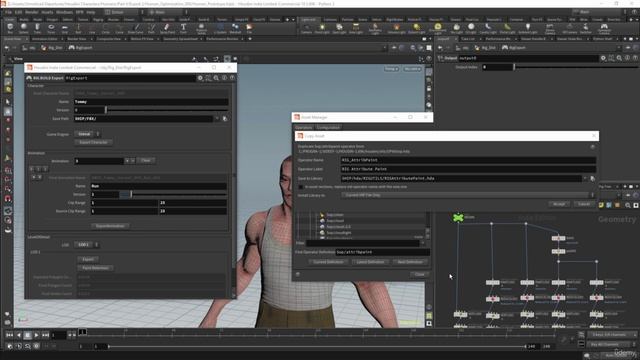Click the Operator Name input field

coord(468,160)
